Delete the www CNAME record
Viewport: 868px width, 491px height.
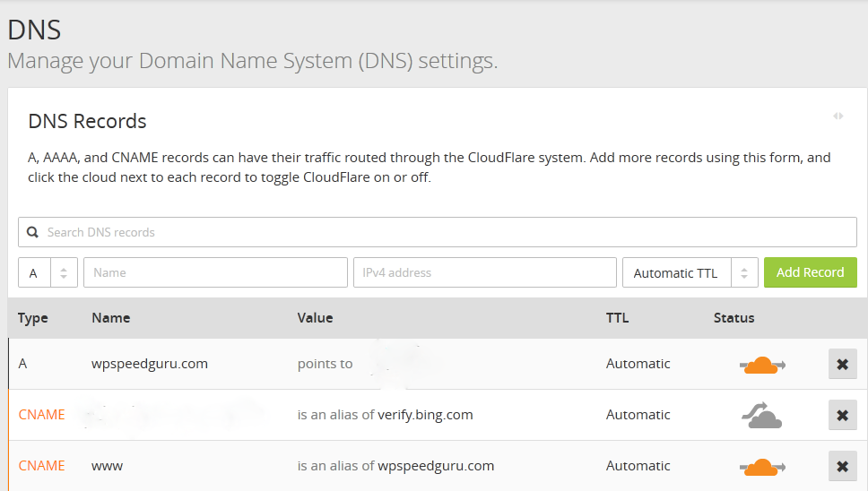click(x=843, y=466)
